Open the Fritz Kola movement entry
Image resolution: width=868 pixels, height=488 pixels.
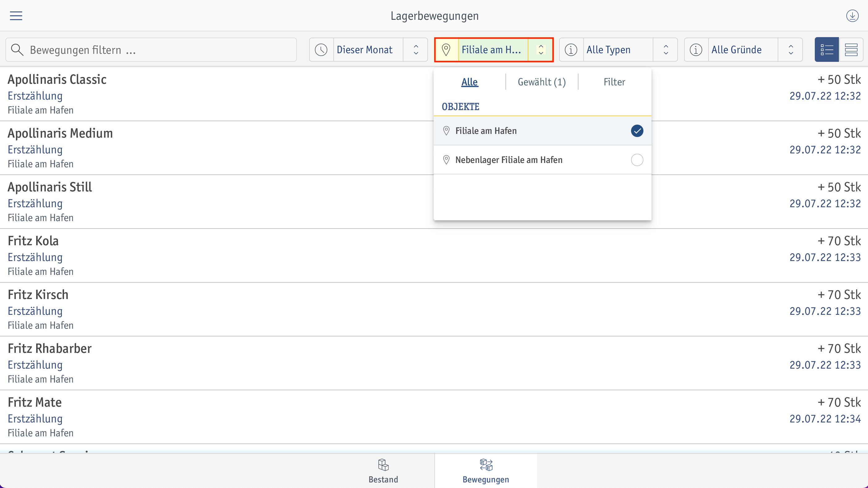pos(434,256)
